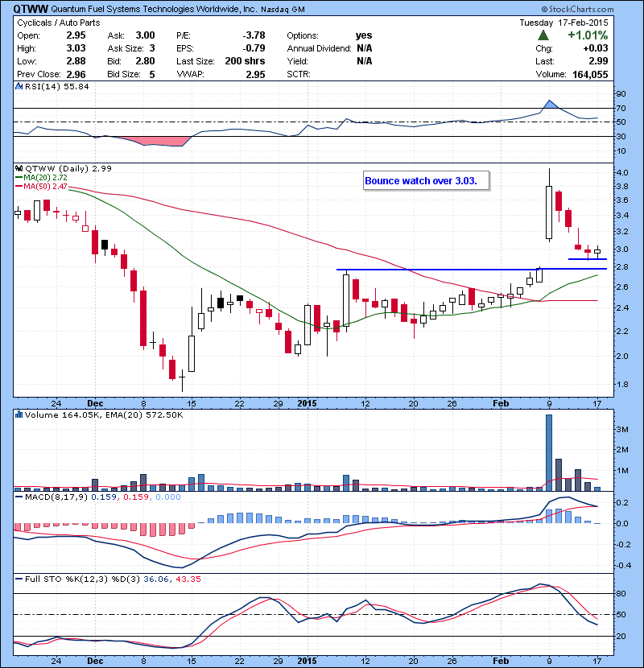Click the High value 3.03

pos(76,48)
